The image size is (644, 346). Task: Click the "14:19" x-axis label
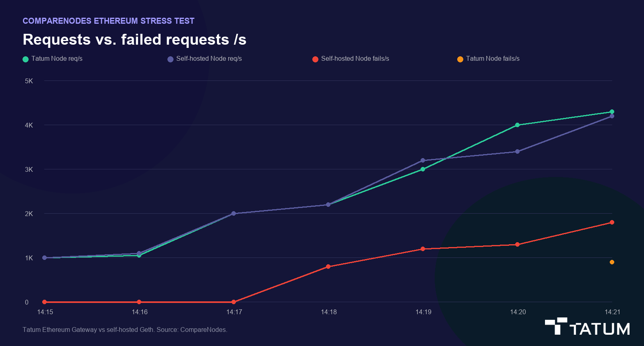click(423, 312)
